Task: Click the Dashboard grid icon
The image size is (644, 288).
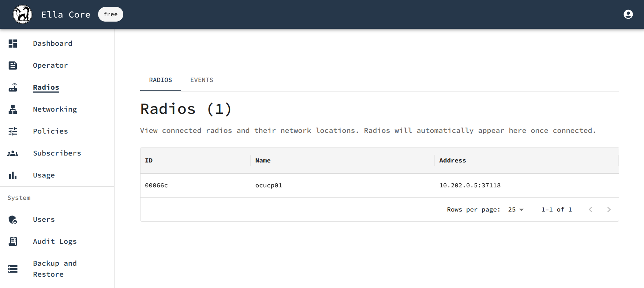Action: pos(13,44)
